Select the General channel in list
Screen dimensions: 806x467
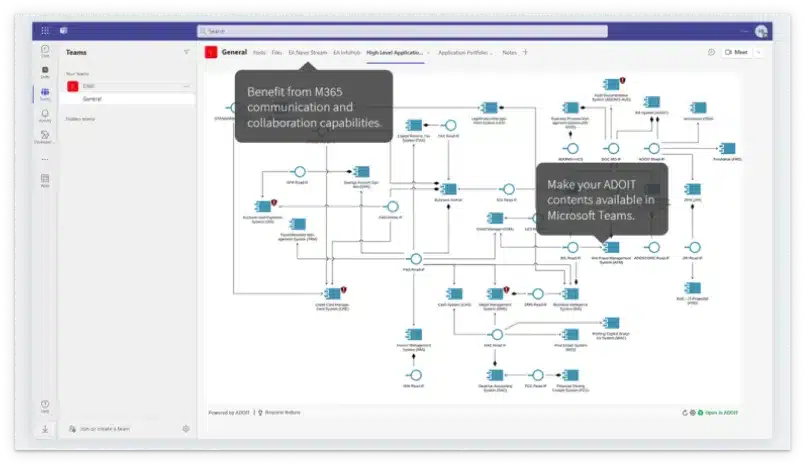click(x=127, y=99)
